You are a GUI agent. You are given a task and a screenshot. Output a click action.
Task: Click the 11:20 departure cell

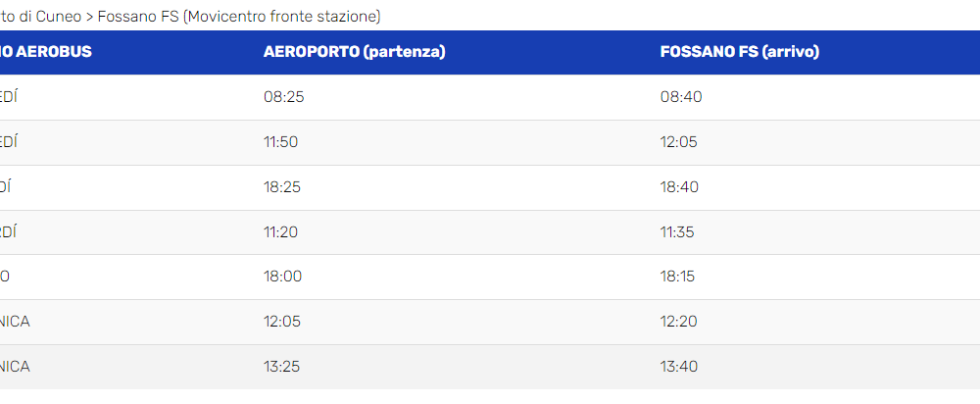pyautogui.click(x=280, y=232)
